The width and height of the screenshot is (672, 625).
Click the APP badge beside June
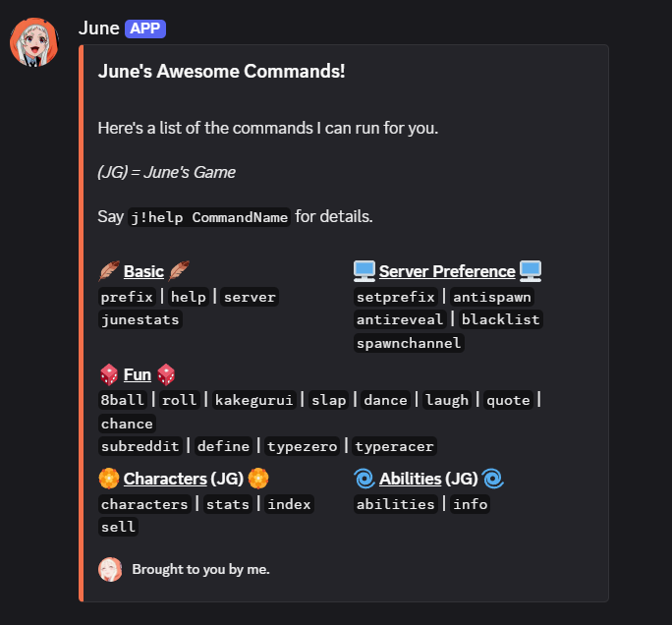click(145, 28)
